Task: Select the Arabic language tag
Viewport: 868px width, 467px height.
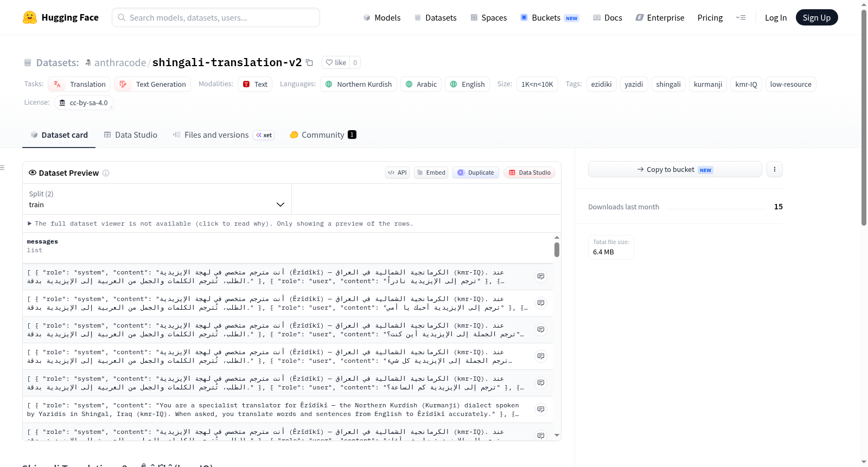Action: click(x=421, y=84)
